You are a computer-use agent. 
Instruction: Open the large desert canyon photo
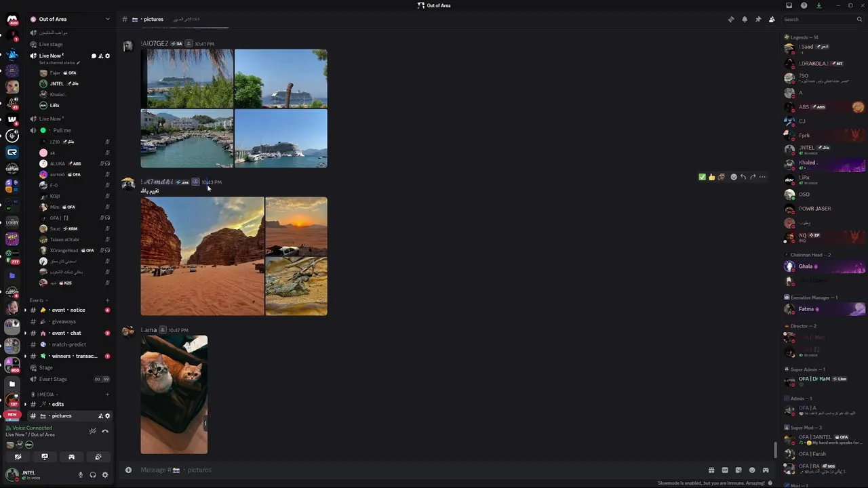[202, 256]
